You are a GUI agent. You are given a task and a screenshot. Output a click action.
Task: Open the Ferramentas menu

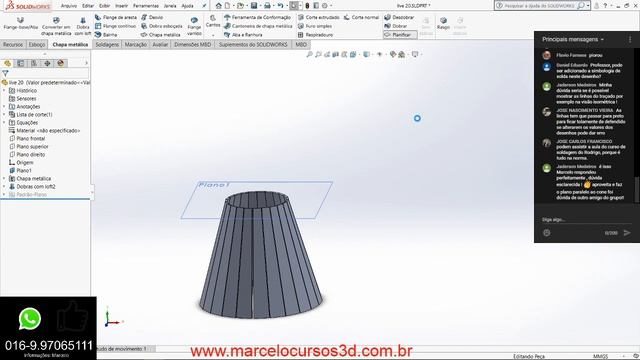click(146, 6)
